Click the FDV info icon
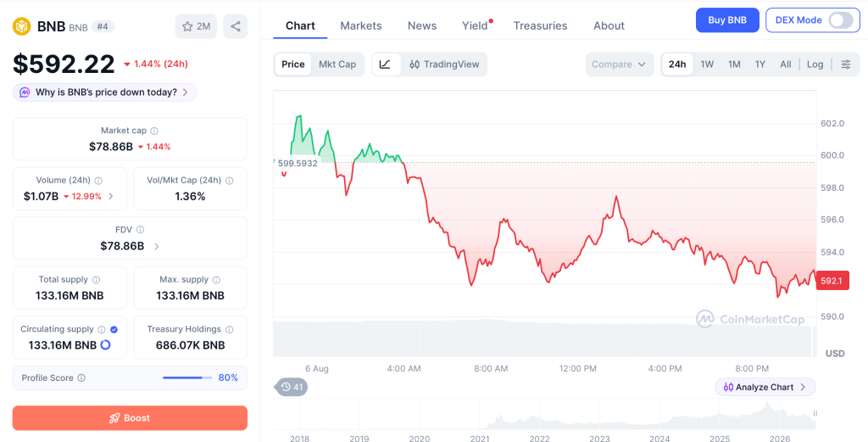The image size is (868, 442). [x=141, y=230]
